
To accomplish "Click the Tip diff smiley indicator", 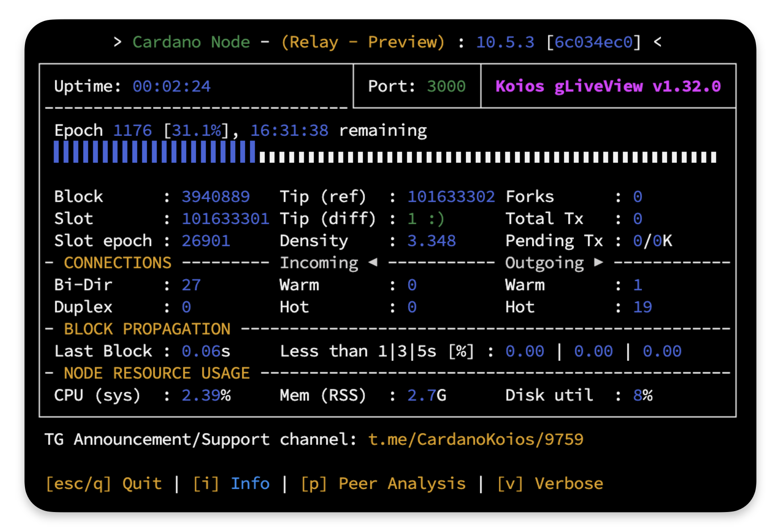I will 436,219.
